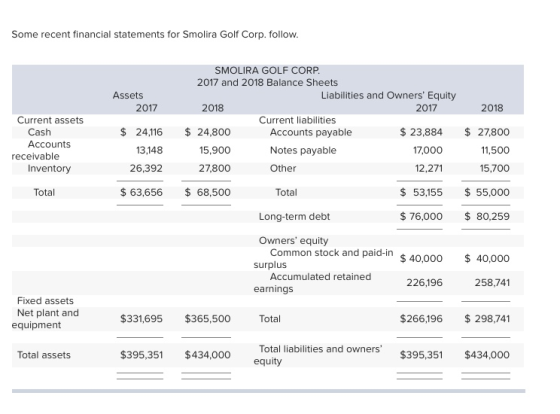This screenshot has height=414, width=560.
Task: Select retained earnings 2017 value 226,196
Action: point(424,283)
